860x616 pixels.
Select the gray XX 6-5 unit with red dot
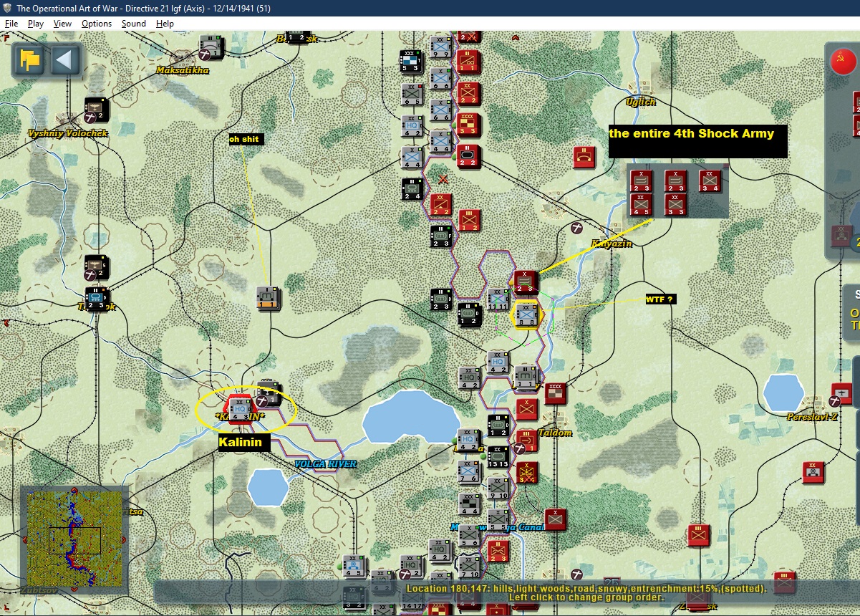[412, 95]
